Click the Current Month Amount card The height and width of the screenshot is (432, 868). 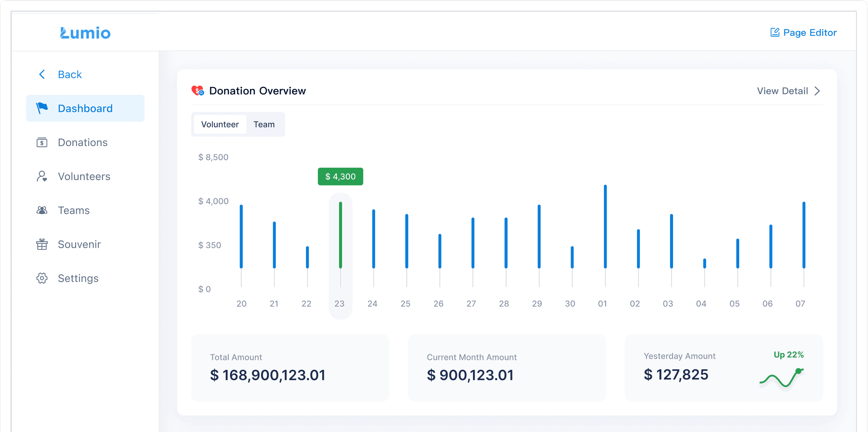pos(507,368)
